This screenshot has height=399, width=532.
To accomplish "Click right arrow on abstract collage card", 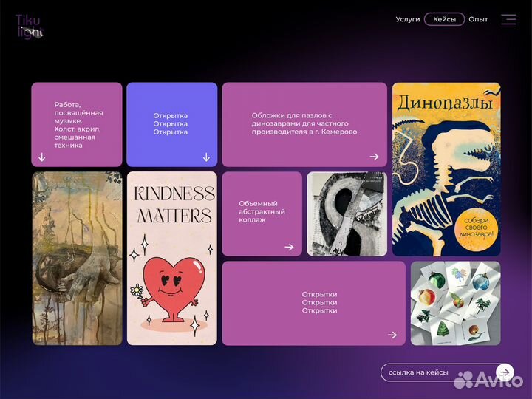I will pos(289,247).
